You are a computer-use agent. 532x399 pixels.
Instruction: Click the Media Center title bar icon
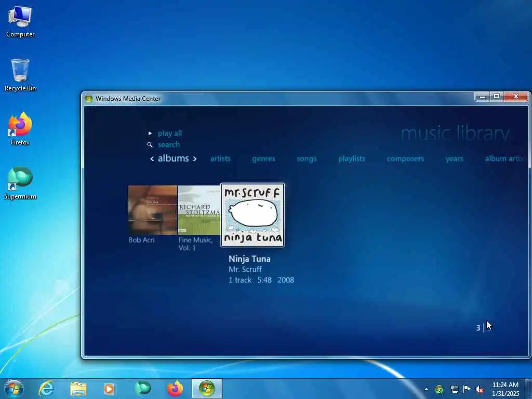(x=89, y=99)
